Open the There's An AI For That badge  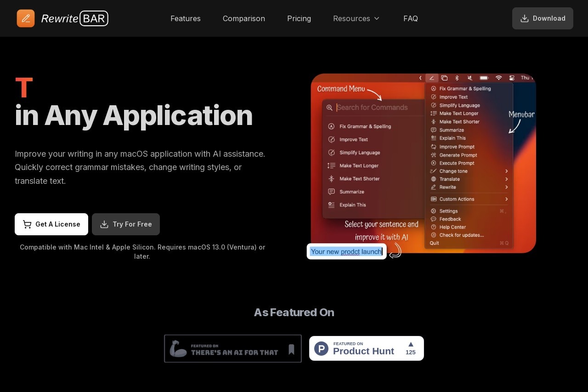[233, 348]
